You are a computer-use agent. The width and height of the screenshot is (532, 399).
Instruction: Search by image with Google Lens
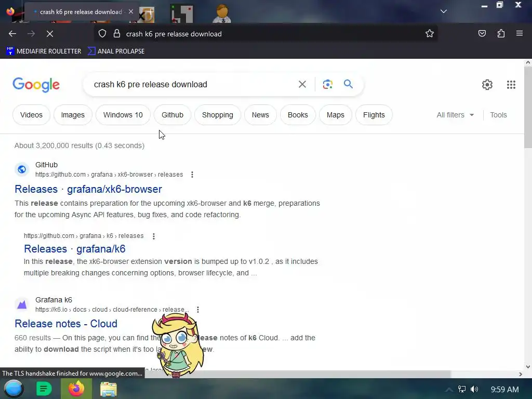tap(327, 84)
